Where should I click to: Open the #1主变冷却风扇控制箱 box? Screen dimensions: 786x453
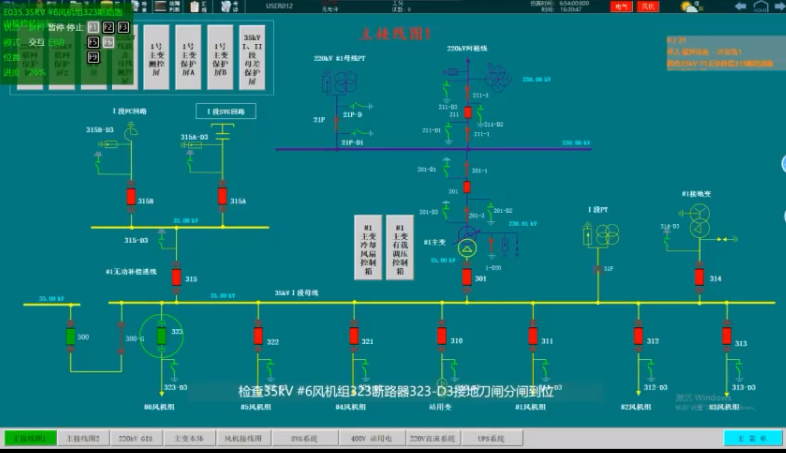[368, 247]
